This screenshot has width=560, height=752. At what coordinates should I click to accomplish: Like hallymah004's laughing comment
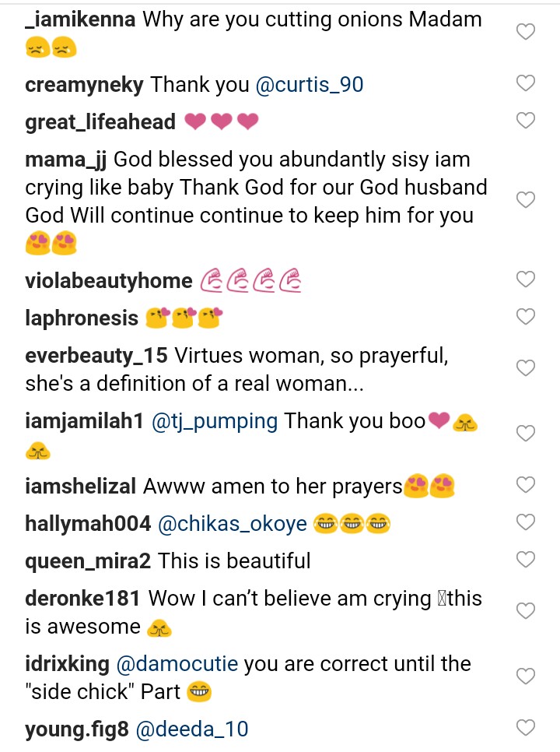[x=527, y=522]
